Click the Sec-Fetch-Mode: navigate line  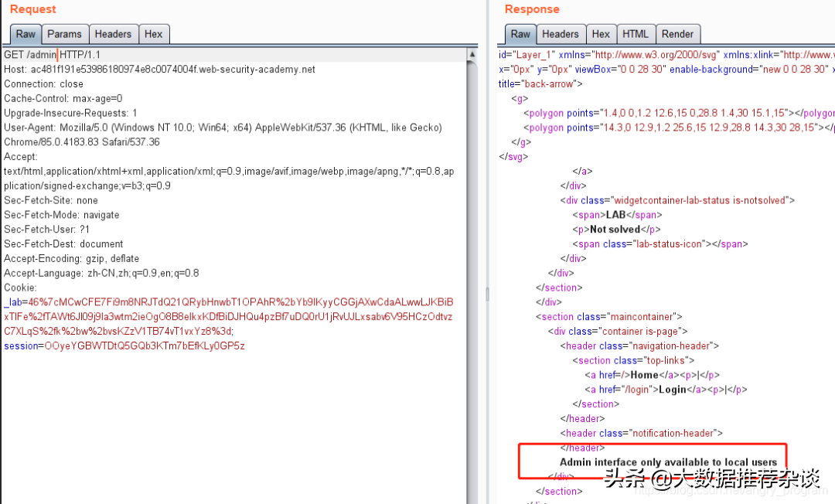[x=61, y=215]
